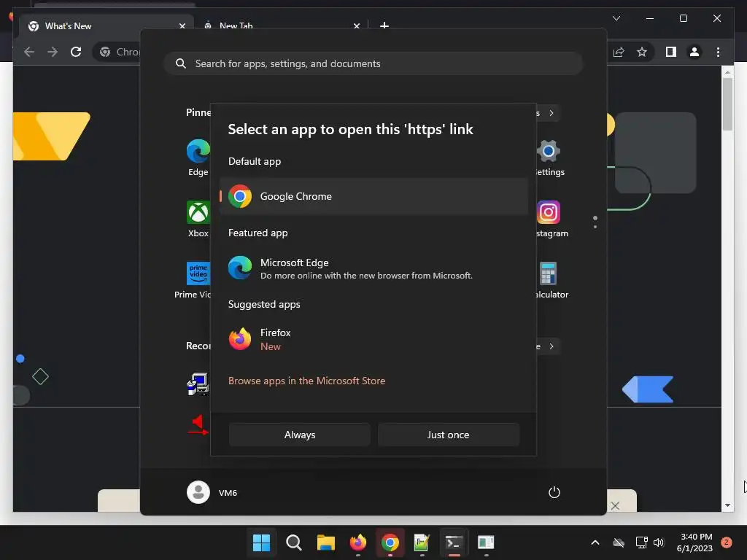This screenshot has height=560, width=747.
Task: Select Google Chrome as default app
Action: coord(373,196)
